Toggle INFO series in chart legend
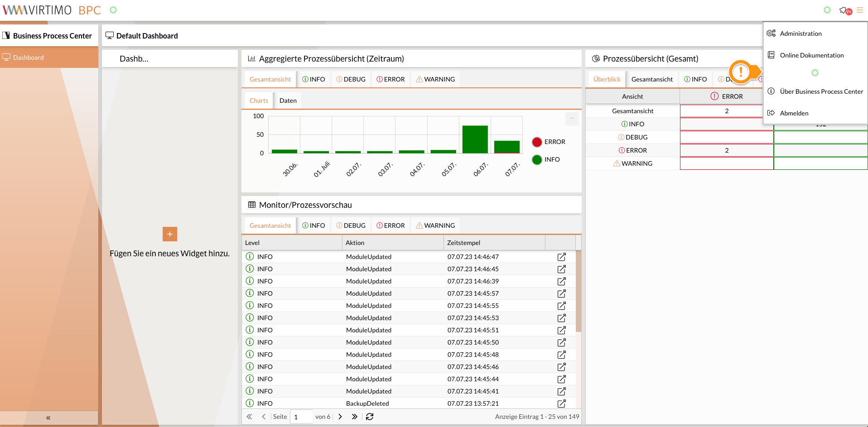The height and width of the screenshot is (427, 868). [x=546, y=159]
